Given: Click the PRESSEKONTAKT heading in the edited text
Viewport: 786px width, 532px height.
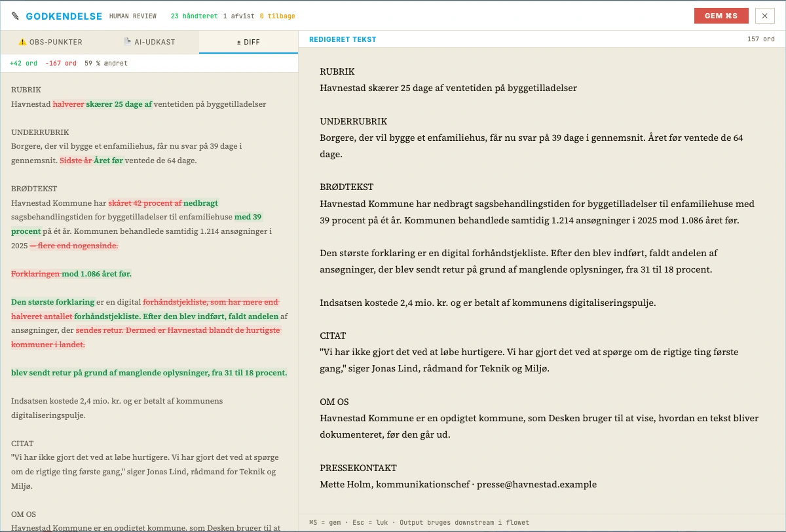Looking at the screenshot, I should point(358,468).
